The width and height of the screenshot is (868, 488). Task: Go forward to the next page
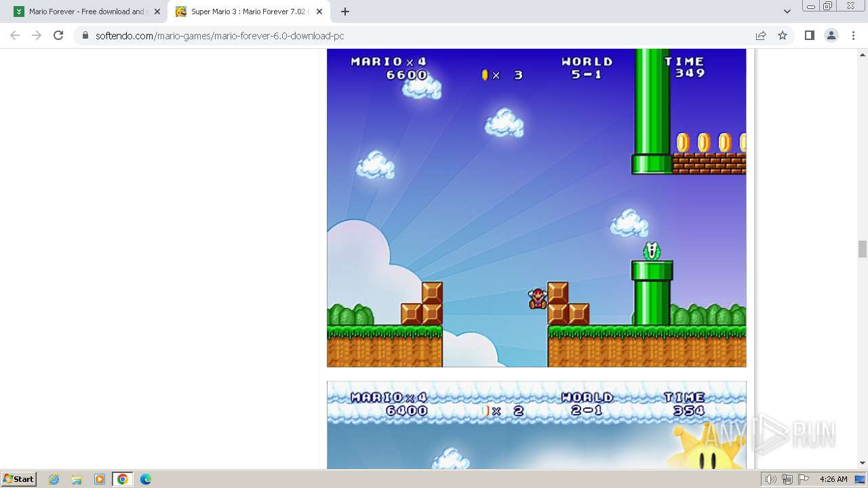37,35
